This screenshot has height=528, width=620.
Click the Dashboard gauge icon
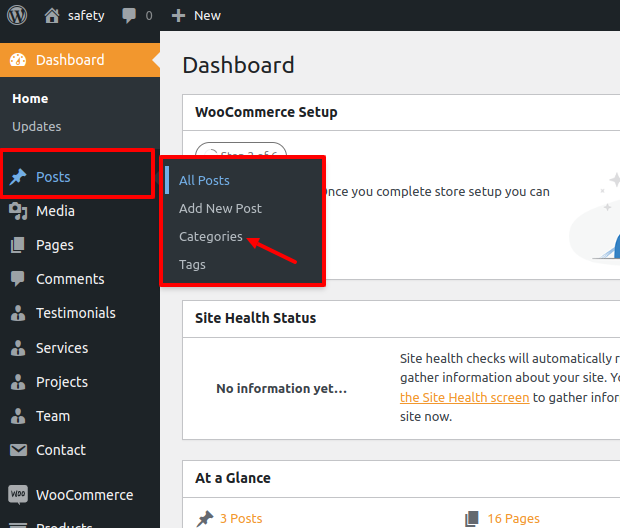(x=18, y=60)
